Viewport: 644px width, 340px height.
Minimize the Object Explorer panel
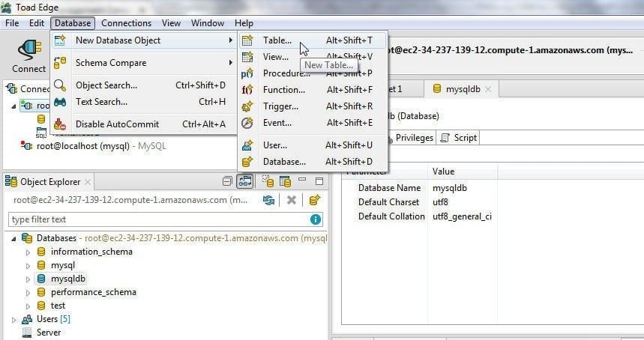pos(302,180)
